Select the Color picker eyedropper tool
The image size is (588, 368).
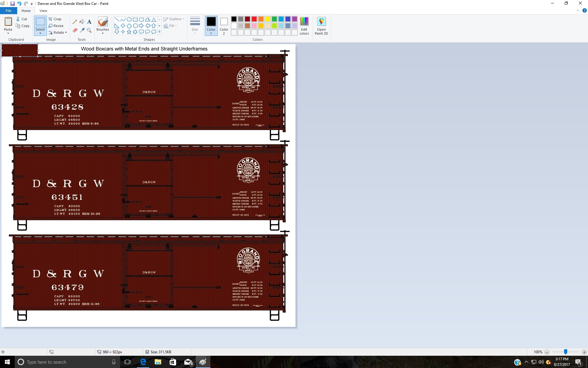[x=82, y=30]
